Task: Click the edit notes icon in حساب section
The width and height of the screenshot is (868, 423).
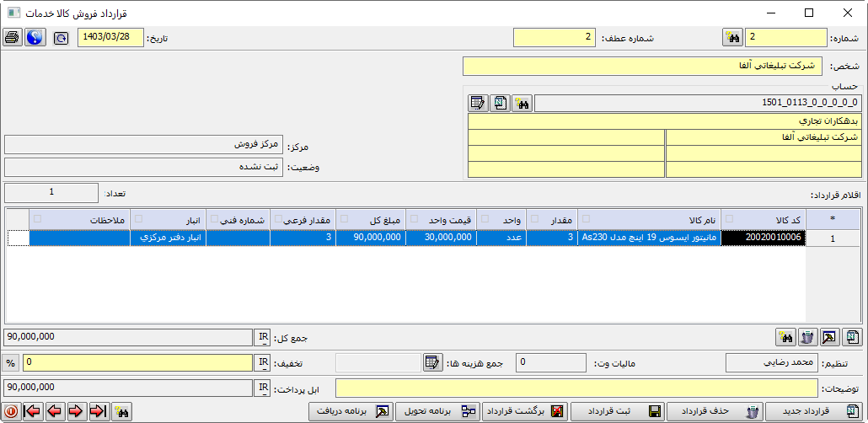Action: point(479,103)
